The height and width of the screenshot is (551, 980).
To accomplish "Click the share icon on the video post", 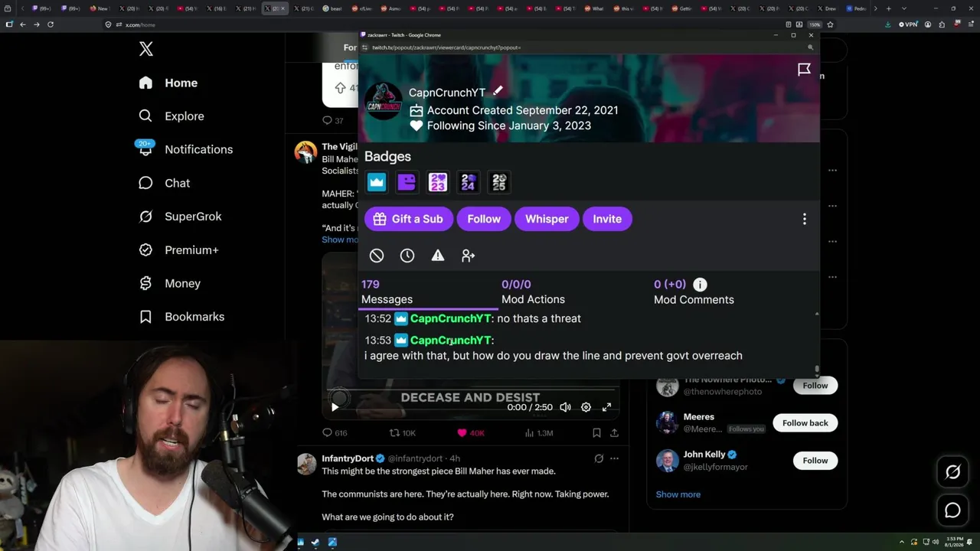I will [x=614, y=433].
